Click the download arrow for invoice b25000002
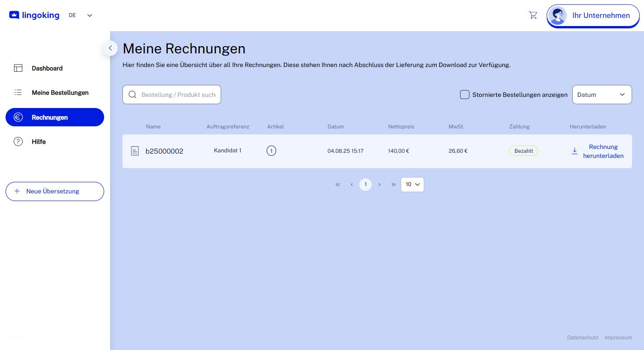The image size is (644, 350). (574, 151)
